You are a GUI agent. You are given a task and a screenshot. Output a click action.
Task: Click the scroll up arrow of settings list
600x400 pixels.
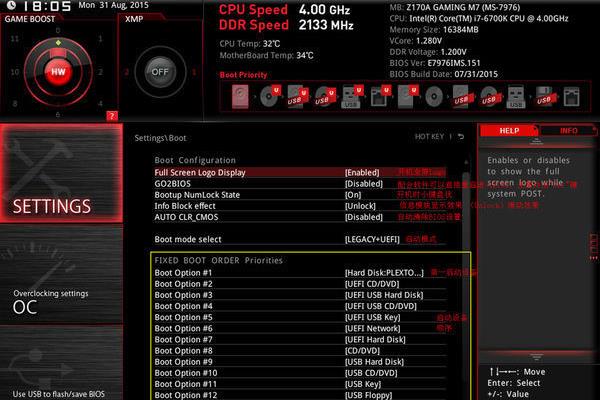[x=466, y=162]
